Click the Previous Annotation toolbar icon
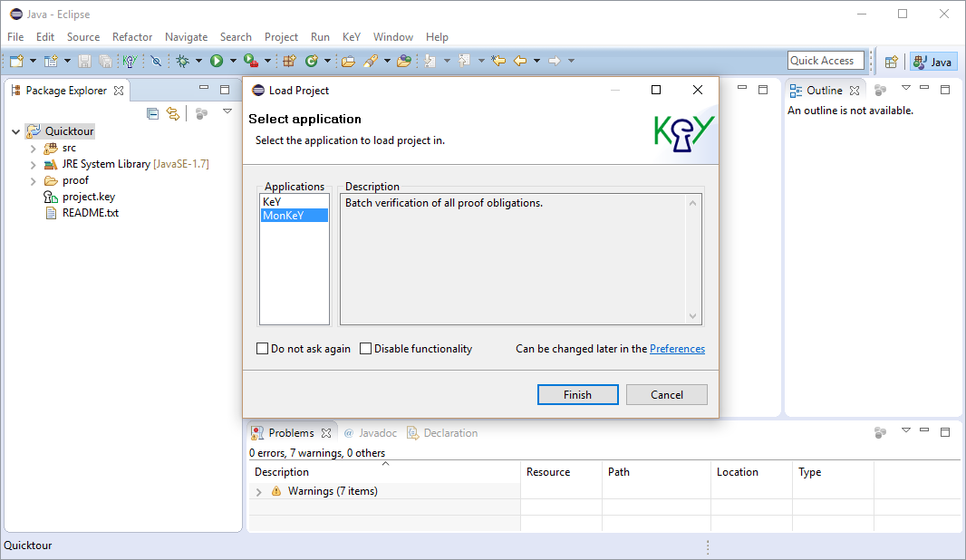966x560 pixels. pos(465,61)
